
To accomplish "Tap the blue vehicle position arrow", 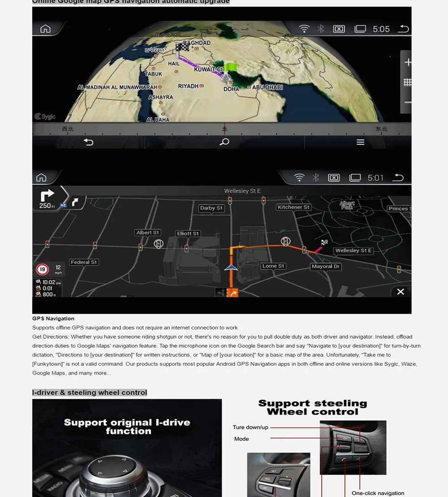I will pos(231,268).
